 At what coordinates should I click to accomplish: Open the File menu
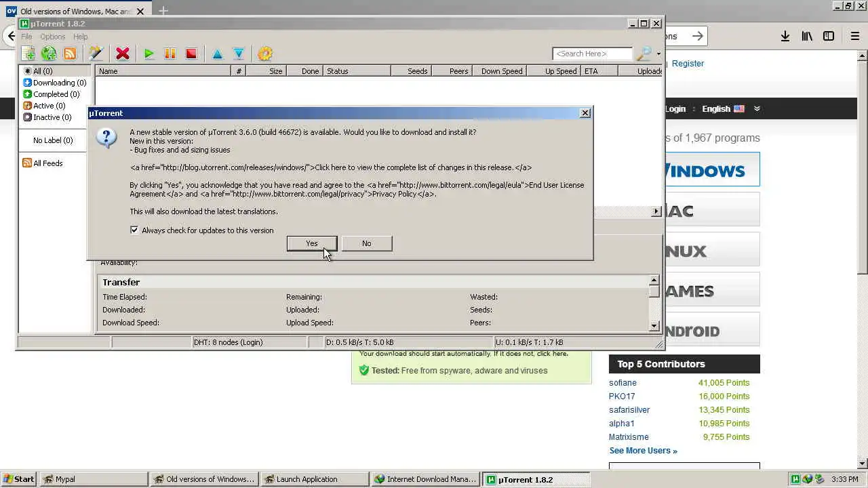pyautogui.click(x=26, y=37)
